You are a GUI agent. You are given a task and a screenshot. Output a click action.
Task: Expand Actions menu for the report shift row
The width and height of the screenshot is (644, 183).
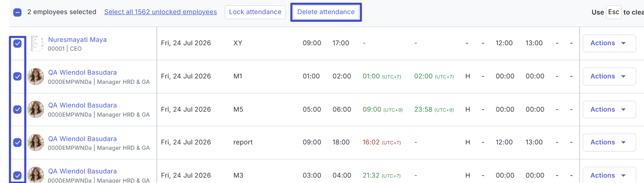coord(609,142)
